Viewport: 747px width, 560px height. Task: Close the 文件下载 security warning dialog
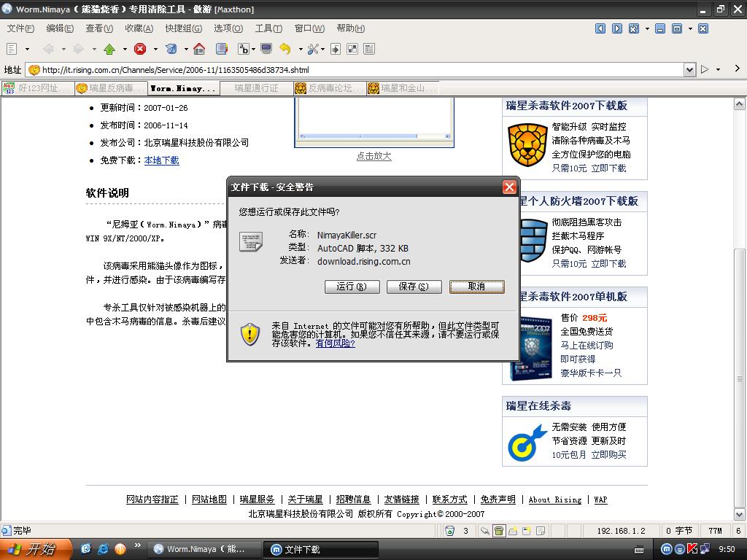[x=509, y=187]
